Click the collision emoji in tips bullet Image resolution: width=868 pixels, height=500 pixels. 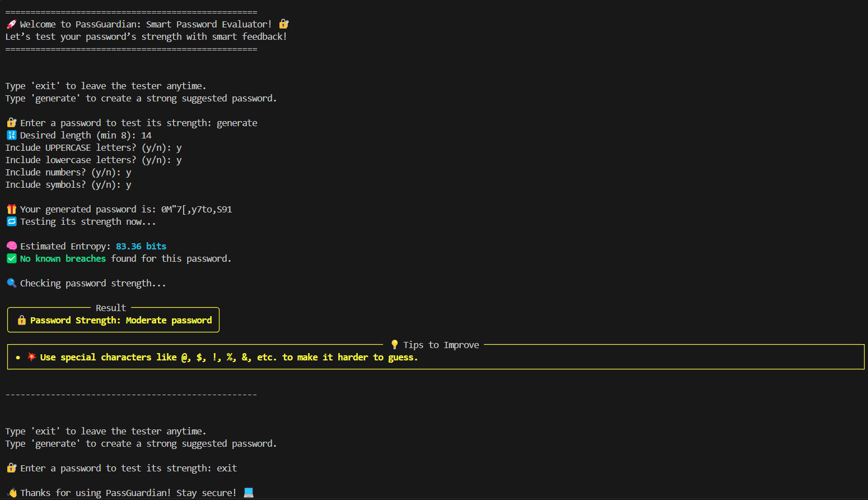tap(31, 357)
